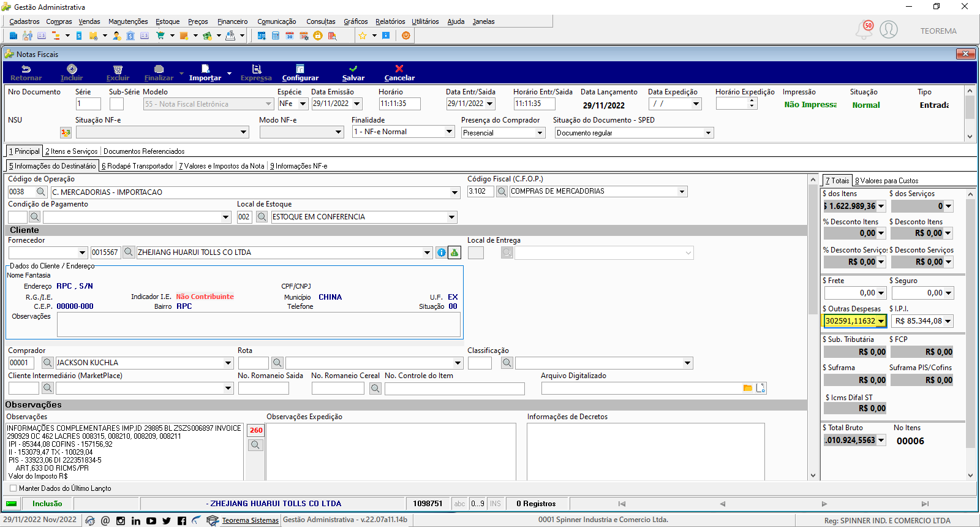Open notifications bell with 50 badge
The width and height of the screenshot is (980, 527).
pyautogui.click(x=864, y=29)
